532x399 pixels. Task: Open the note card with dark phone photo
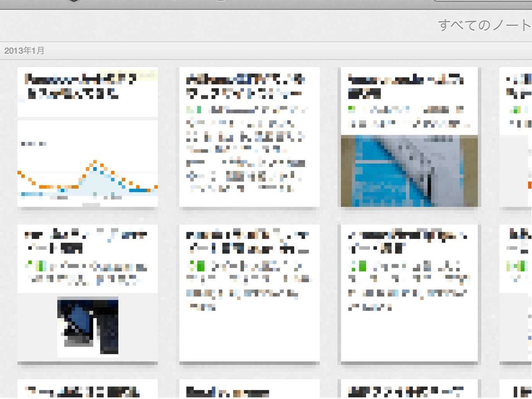click(x=88, y=293)
